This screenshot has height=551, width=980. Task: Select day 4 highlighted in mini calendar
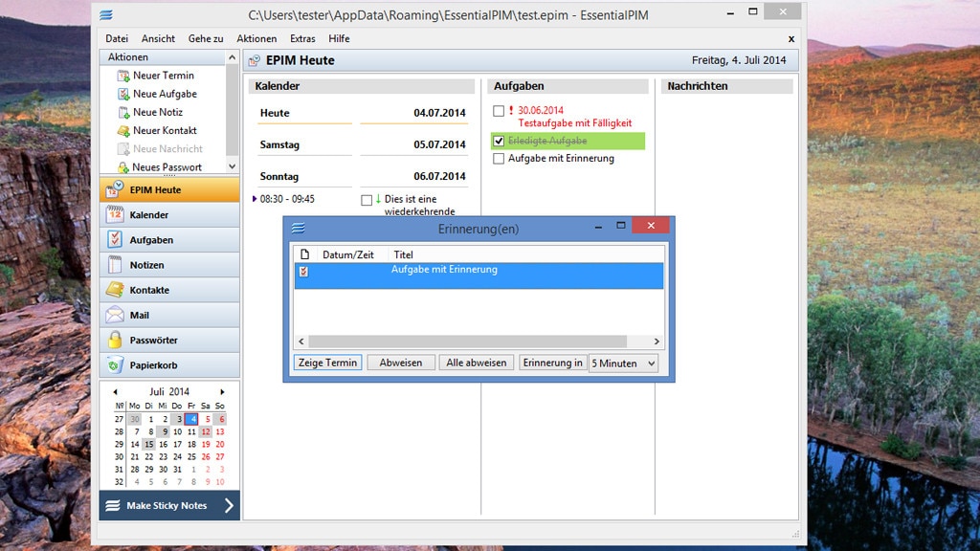191,419
